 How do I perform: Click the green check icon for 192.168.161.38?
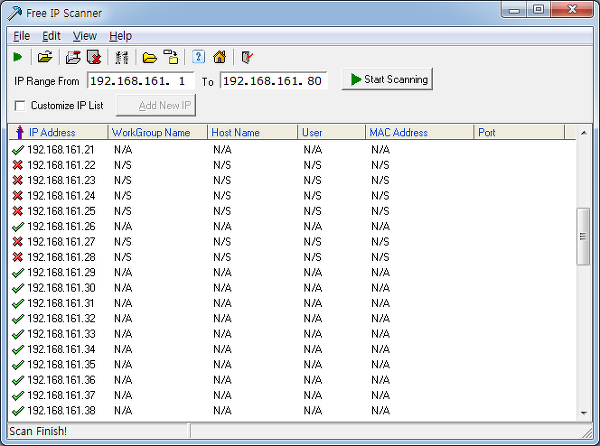[x=18, y=411]
